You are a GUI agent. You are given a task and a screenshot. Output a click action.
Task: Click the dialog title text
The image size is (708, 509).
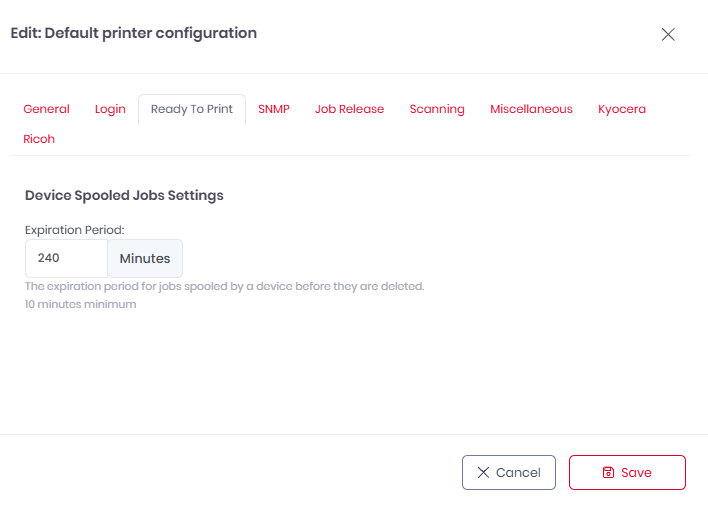tap(133, 33)
